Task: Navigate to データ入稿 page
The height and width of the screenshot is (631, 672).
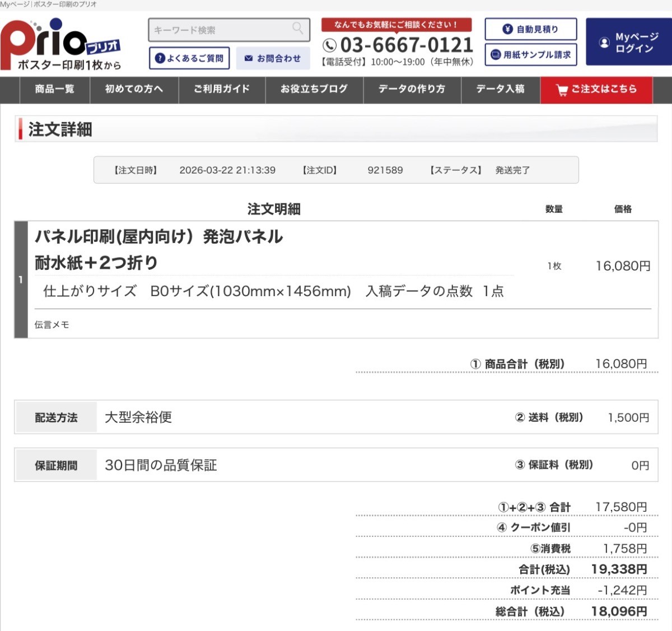Action: tap(500, 89)
